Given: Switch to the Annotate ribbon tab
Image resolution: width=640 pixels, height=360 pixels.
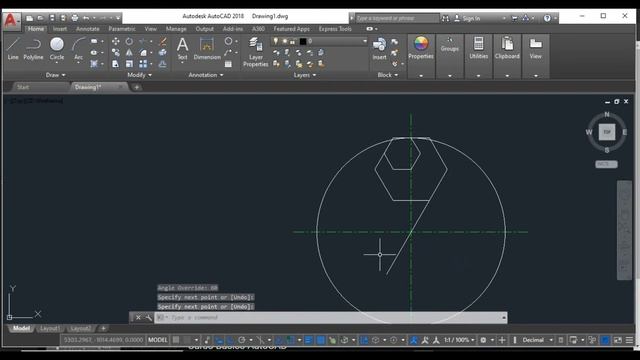Looking at the screenshot, I should pos(88,29).
